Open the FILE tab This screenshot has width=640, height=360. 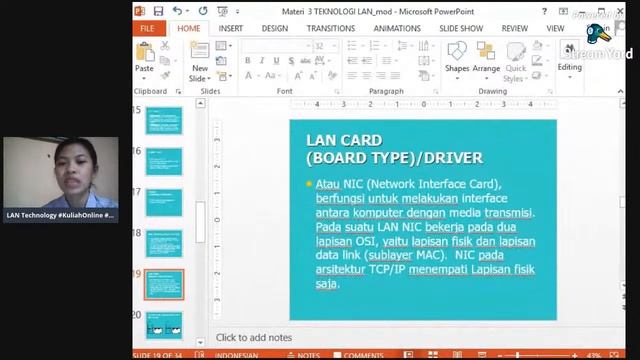(x=147, y=29)
